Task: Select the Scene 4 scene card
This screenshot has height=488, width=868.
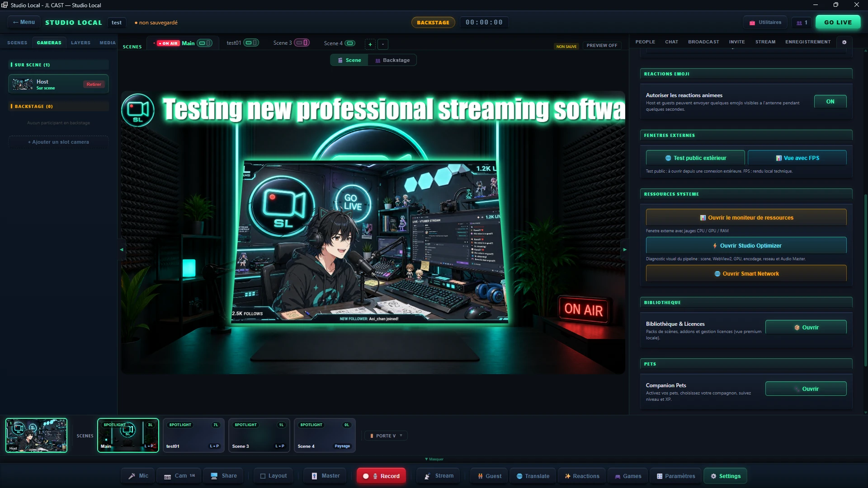Action: 325,435
